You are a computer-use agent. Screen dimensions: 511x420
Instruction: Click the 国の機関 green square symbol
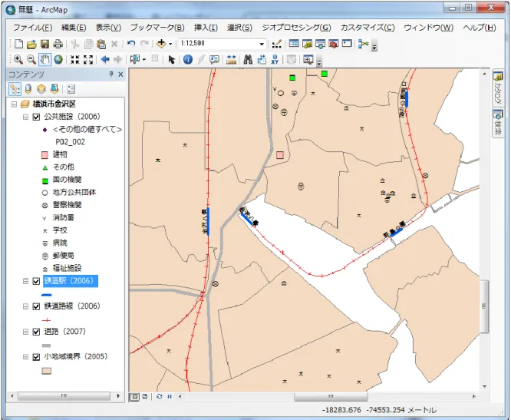45,180
